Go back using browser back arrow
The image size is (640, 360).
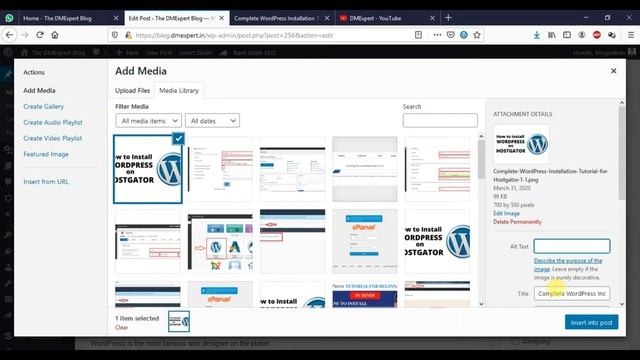point(9,35)
